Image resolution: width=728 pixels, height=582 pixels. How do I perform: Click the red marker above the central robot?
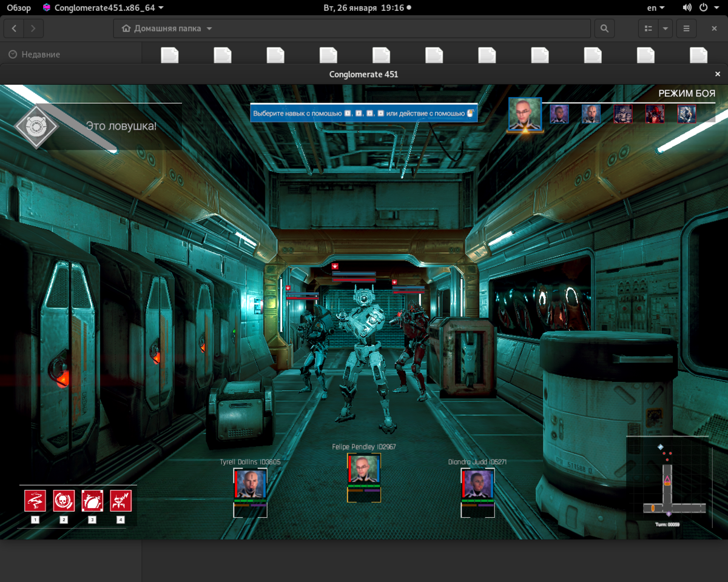point(334,266)
